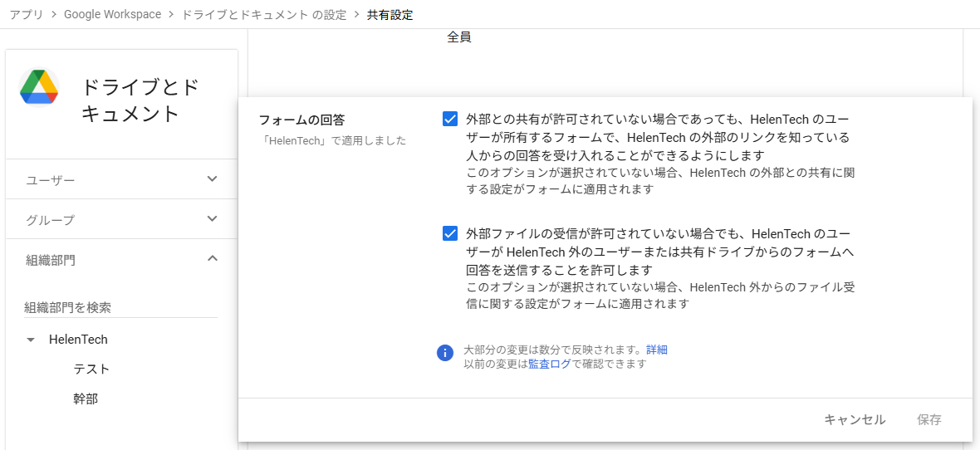Click the フォームの回答 heading
Viewport: 980px width, 450px height.
pyautogui.click(x=301, y=120)
